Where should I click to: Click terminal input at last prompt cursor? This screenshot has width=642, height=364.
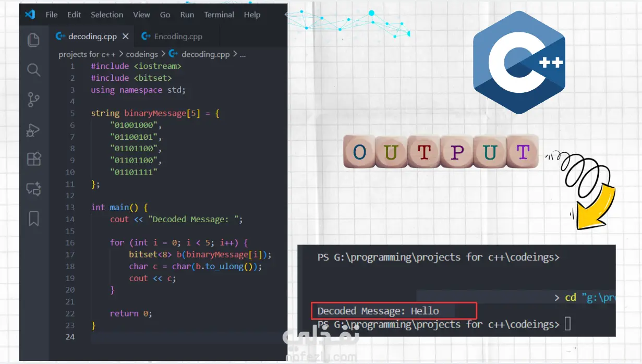(x=568, y=324)
